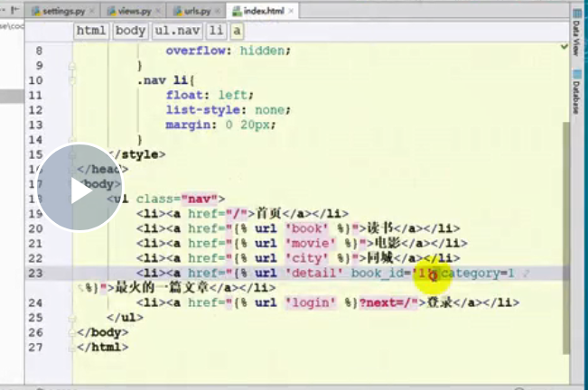Select the a breadcrumb

(237, 31)
